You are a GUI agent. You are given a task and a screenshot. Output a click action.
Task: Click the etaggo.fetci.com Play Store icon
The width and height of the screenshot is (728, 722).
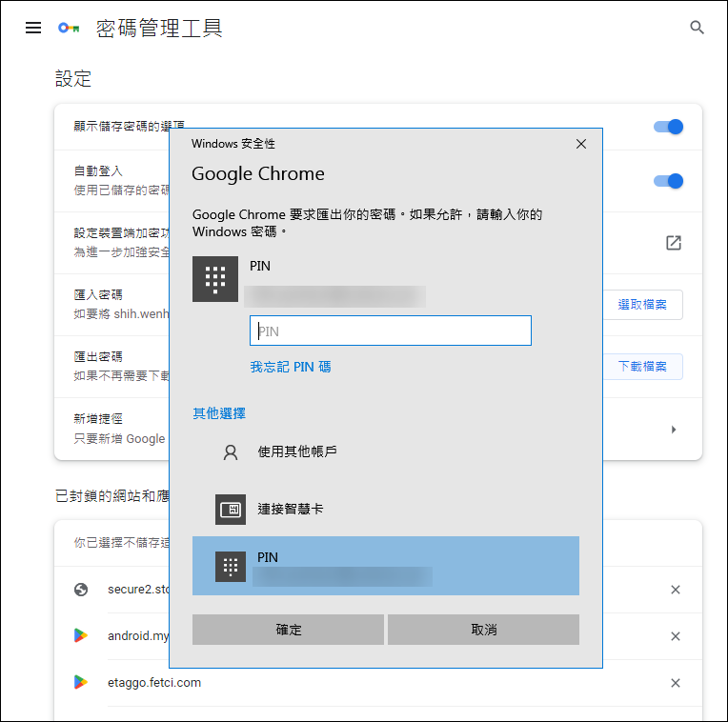click(x=81, y=682)
